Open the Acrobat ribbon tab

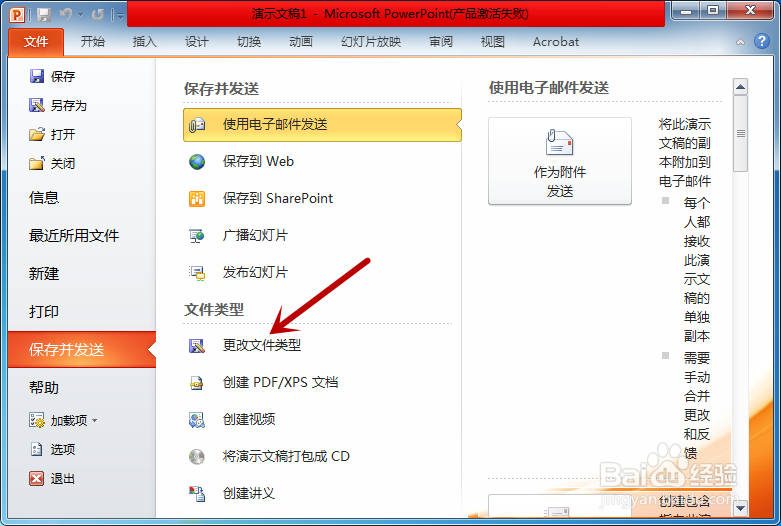pos(556,42)
